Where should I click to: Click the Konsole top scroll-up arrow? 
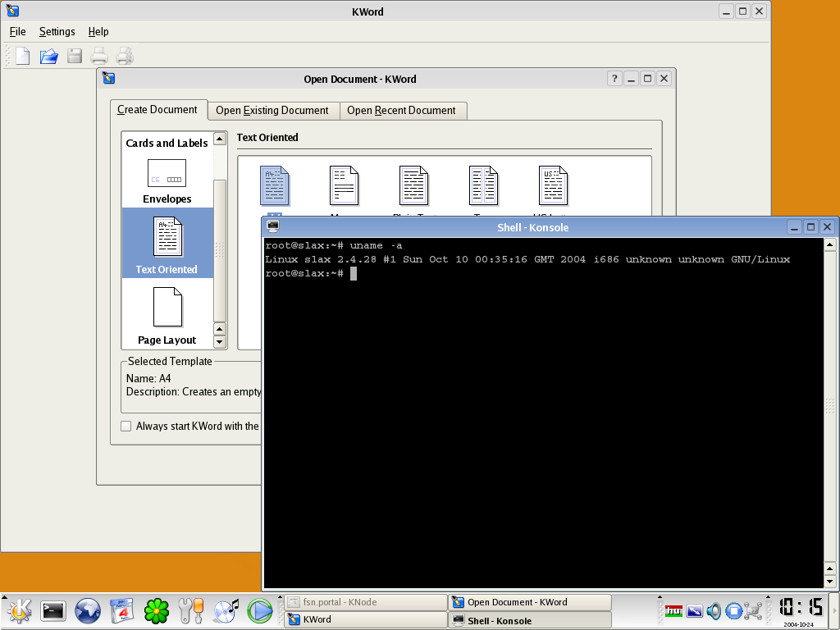830,245
